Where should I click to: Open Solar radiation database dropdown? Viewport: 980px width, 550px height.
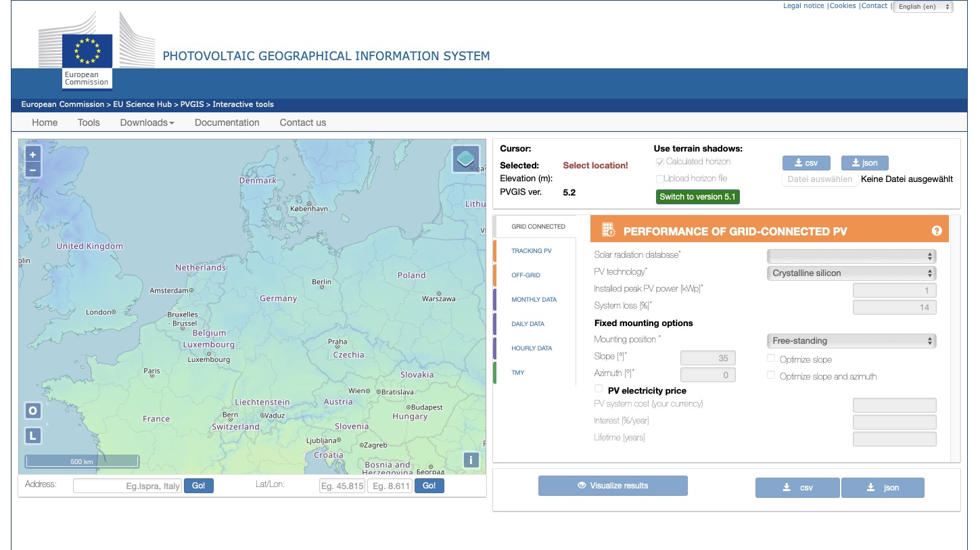851,256
